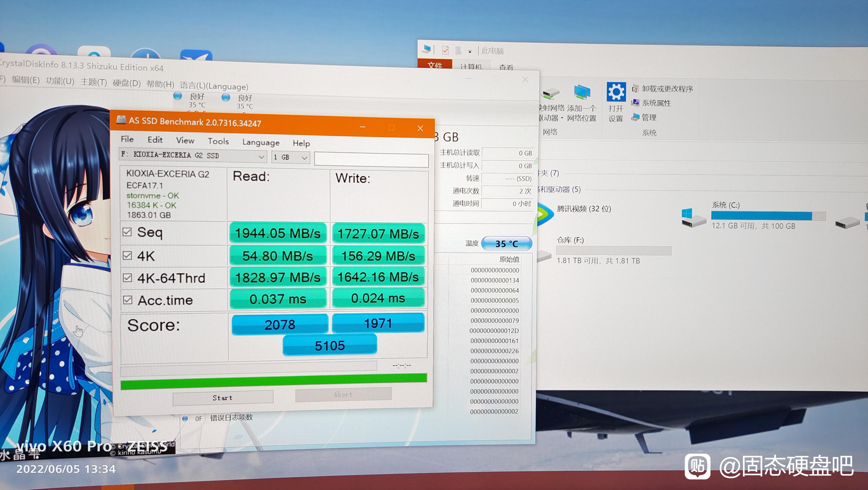
Task: Click the 0F 错误日志项数 status dot
Action: pos(185,419)
